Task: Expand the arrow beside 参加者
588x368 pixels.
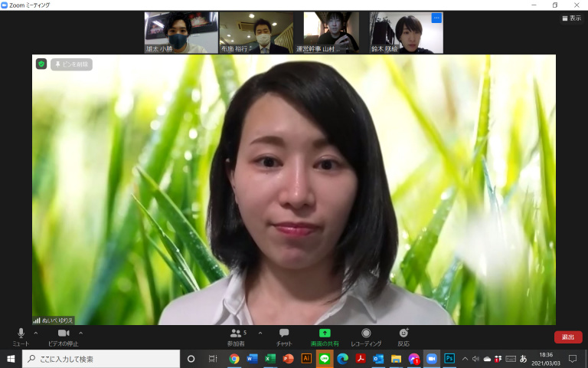Action: click(x=260, y=333)
